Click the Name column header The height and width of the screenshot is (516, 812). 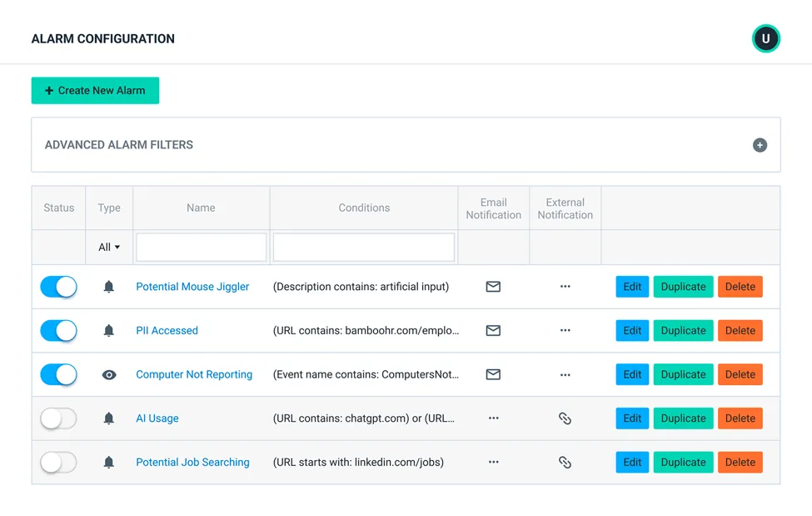click(201, 208)
